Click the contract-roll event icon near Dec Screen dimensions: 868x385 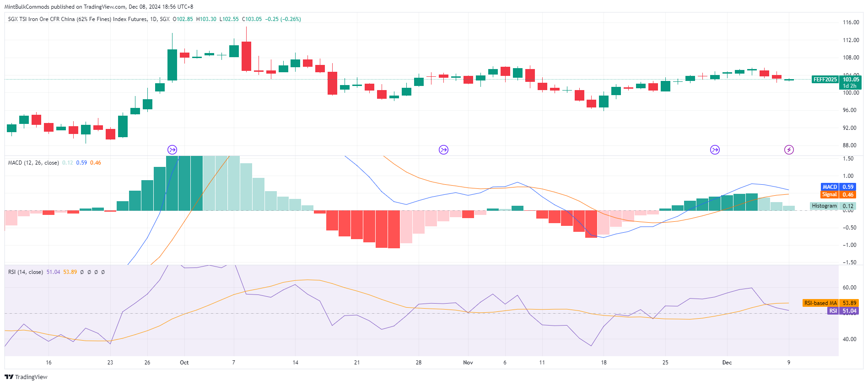[x=715, y=150]
